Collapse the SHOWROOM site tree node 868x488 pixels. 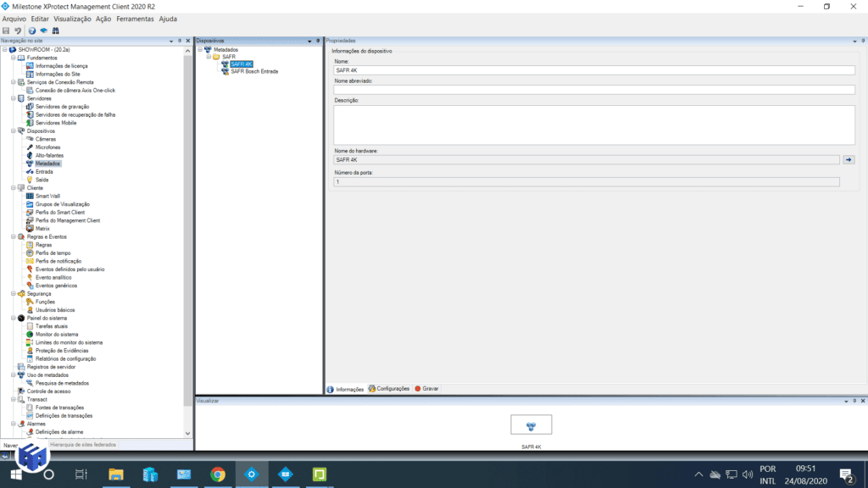point(7,49)
